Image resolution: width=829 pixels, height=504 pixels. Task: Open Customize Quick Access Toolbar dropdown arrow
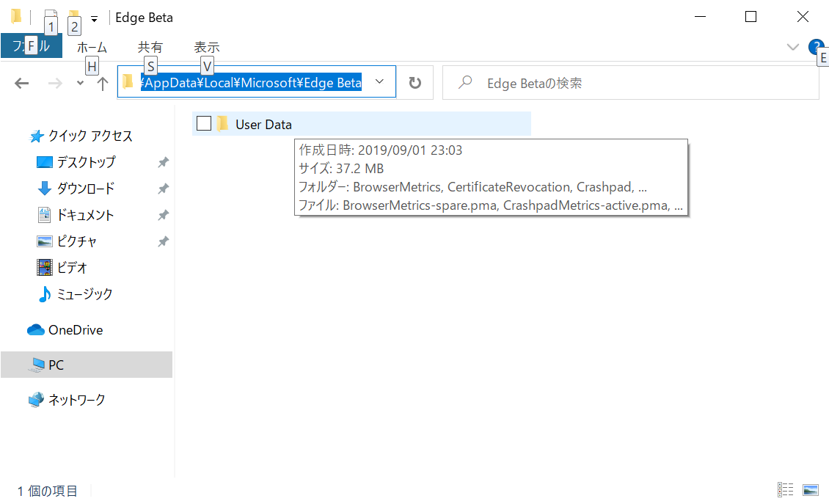[94, 19]
